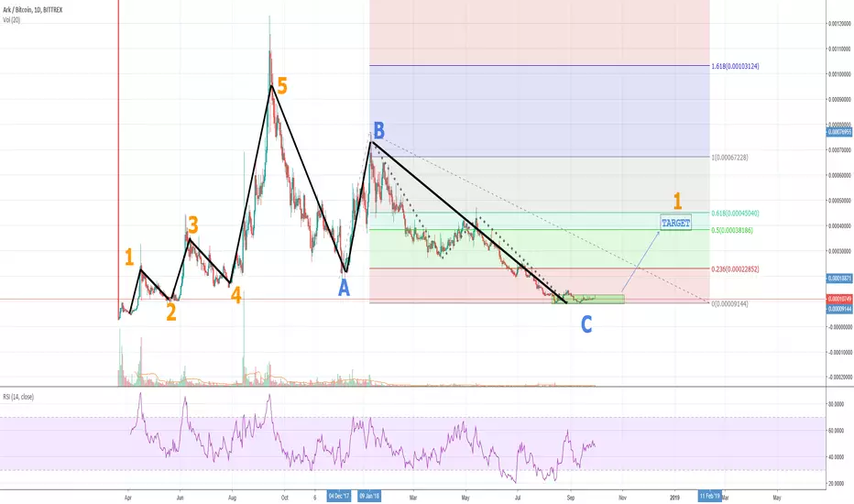
Task: Click the Jul label on time axis
Action: pos(518,498)
